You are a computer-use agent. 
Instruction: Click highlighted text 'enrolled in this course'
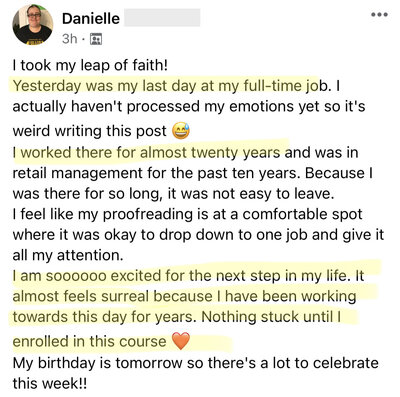(89, 341)
